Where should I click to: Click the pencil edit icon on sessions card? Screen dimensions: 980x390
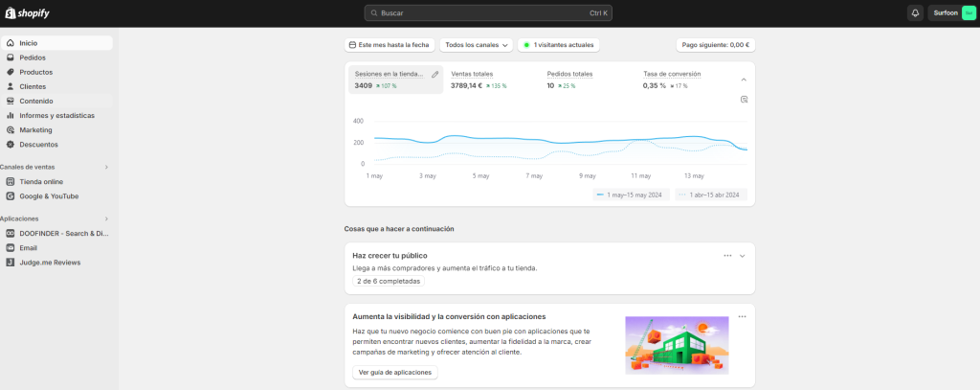pyautogui.click(x=435, y=74)
